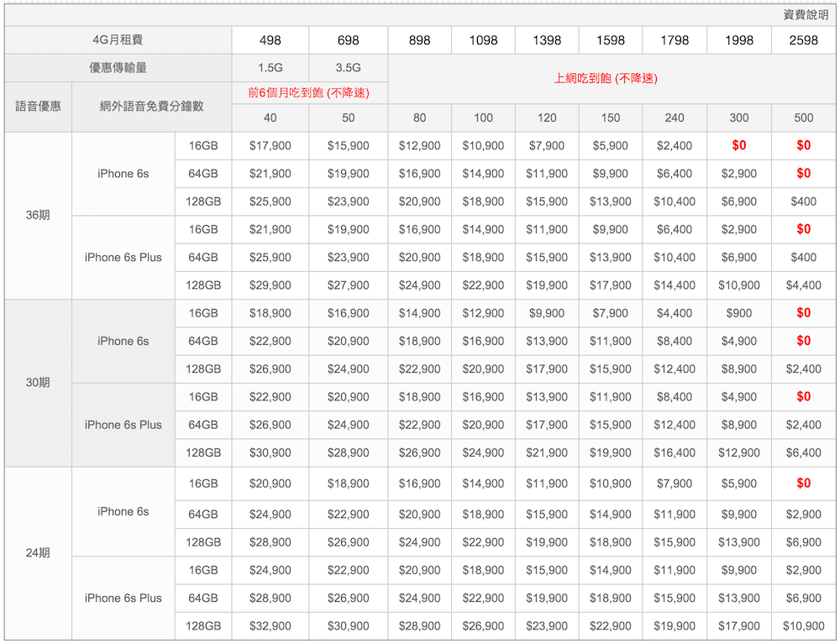Click the red 上網吃到飽 (不降速) text

(x=606, y=78)
